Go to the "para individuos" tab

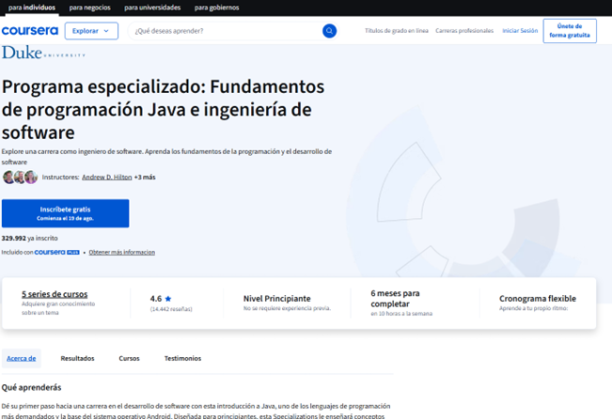tap(32, 7)
